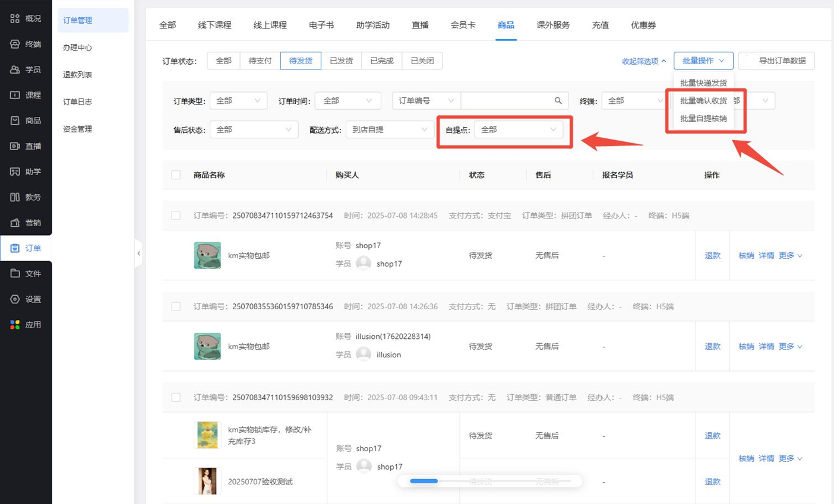Image resolution: width=834 pixels, height=504 pixels.
Task: Select checkbox for order ending 10785346
Action: tap(176, 306)
